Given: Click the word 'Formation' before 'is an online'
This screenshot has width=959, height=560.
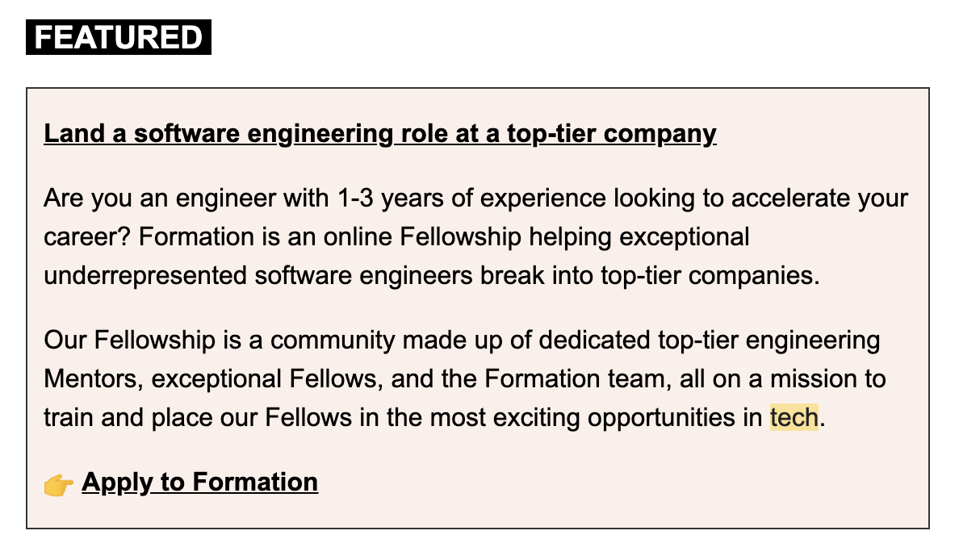Looking at the screenshot, I should (196, 236).
